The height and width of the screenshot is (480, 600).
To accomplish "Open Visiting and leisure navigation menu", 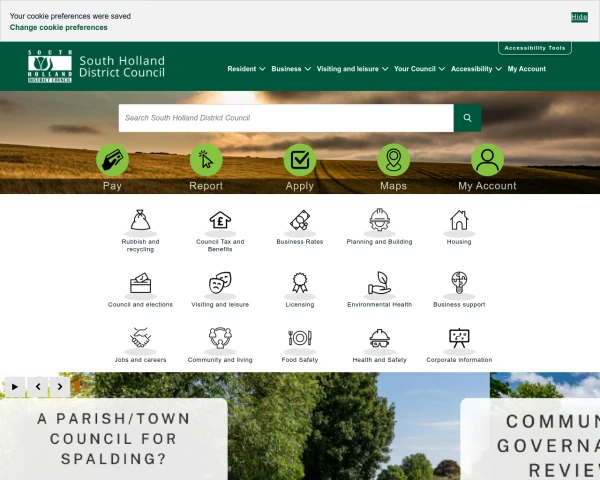I will [347, 69].
